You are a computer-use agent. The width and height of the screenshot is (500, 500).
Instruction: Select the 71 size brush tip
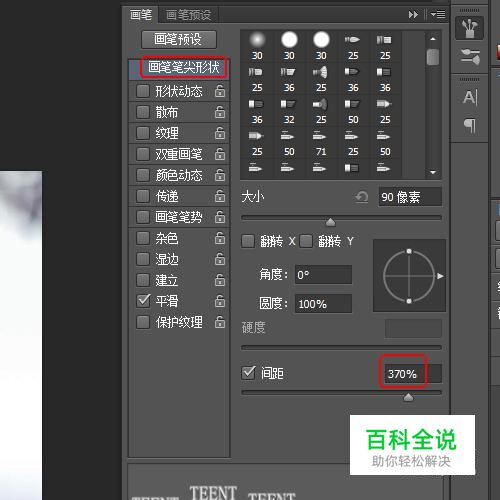click(x=321, y=144)
